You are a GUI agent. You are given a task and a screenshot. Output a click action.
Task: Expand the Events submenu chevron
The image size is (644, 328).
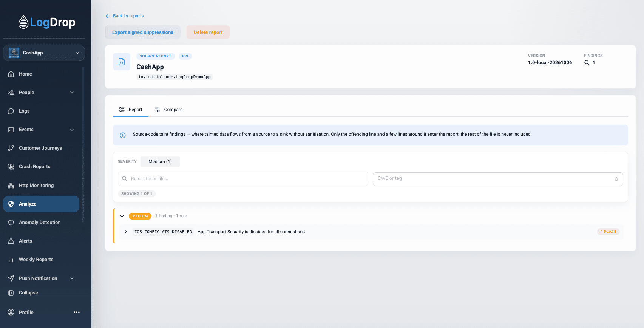click(72, 130)
